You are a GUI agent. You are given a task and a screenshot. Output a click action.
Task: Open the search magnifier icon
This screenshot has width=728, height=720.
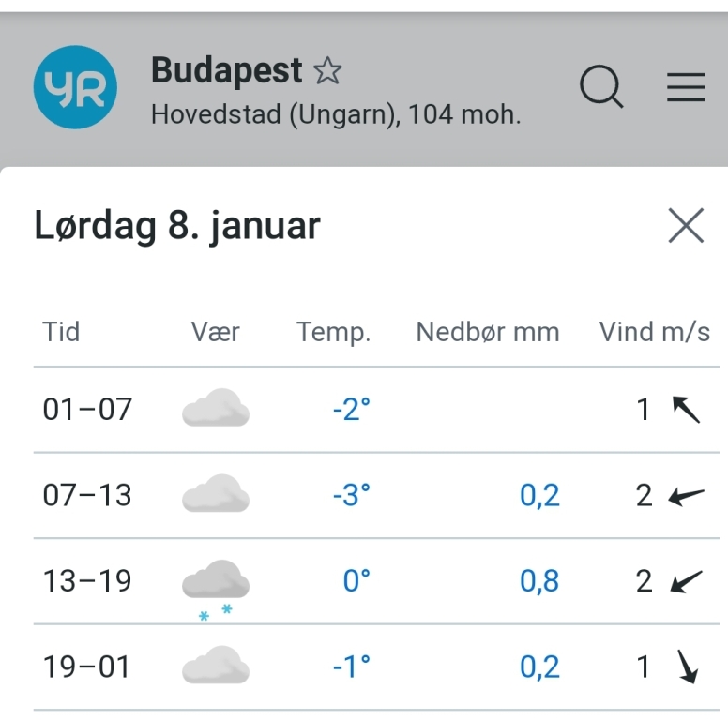pos(601,87)
